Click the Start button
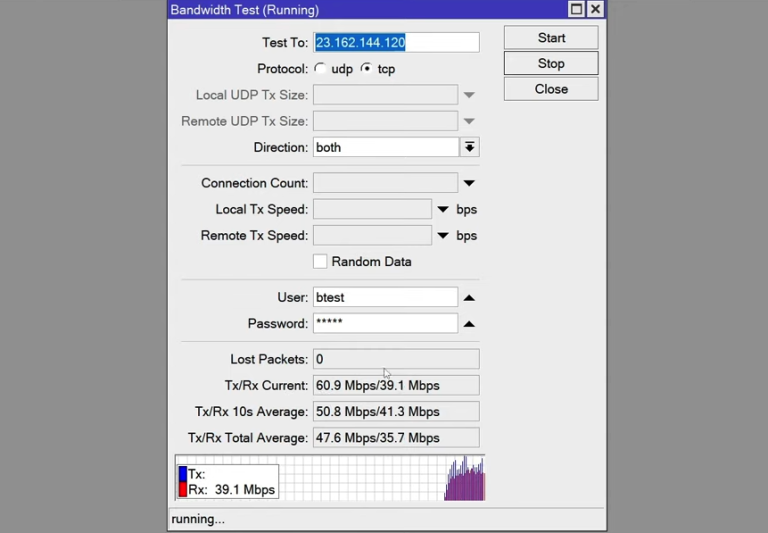This screenshot has height=533, width=768. click(551, 38)
